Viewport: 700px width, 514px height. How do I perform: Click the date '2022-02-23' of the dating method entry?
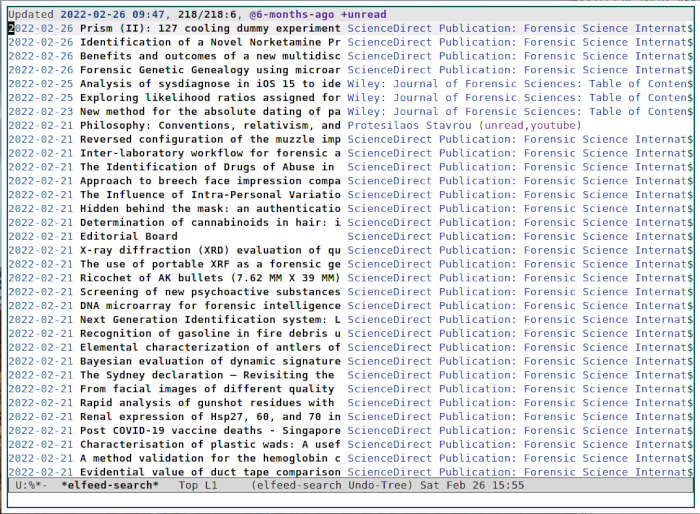[40, 112]
